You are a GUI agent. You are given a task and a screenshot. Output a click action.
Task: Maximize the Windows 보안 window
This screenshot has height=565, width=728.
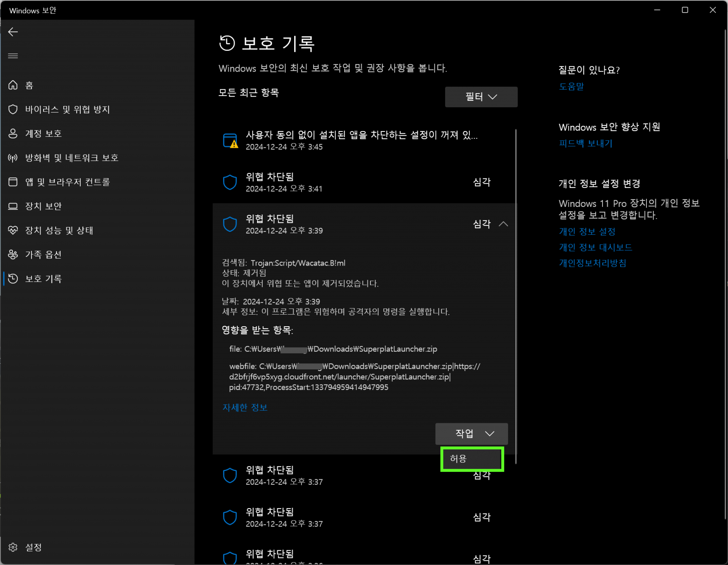coord(685,10)
